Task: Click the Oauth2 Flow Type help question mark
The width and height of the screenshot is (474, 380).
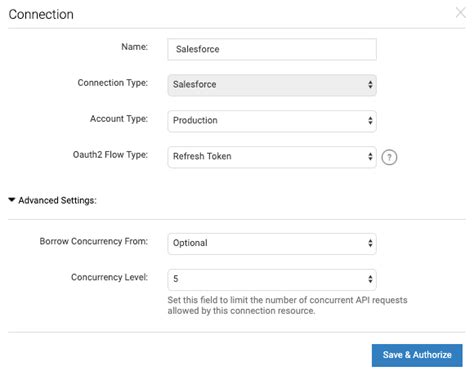Action: (389, 157)
